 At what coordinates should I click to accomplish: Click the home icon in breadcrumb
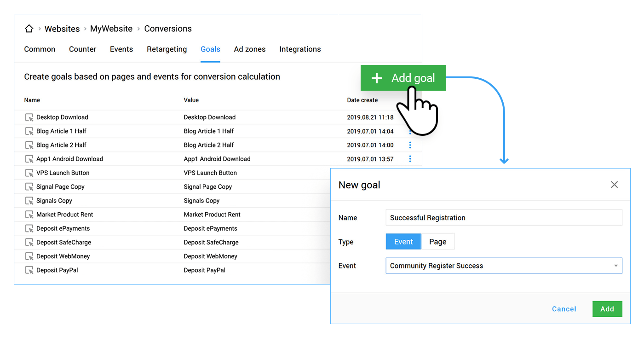coord(29,28)
